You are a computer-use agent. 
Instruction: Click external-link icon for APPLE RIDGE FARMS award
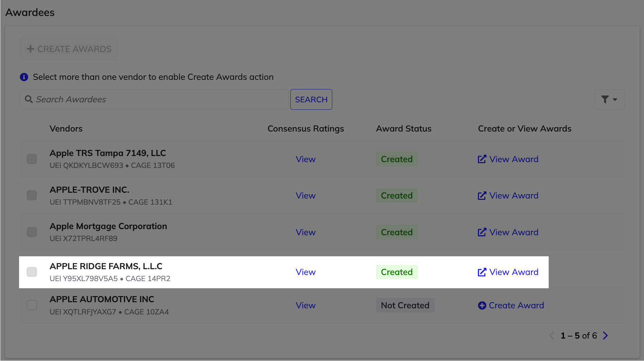tap(482, 272)
